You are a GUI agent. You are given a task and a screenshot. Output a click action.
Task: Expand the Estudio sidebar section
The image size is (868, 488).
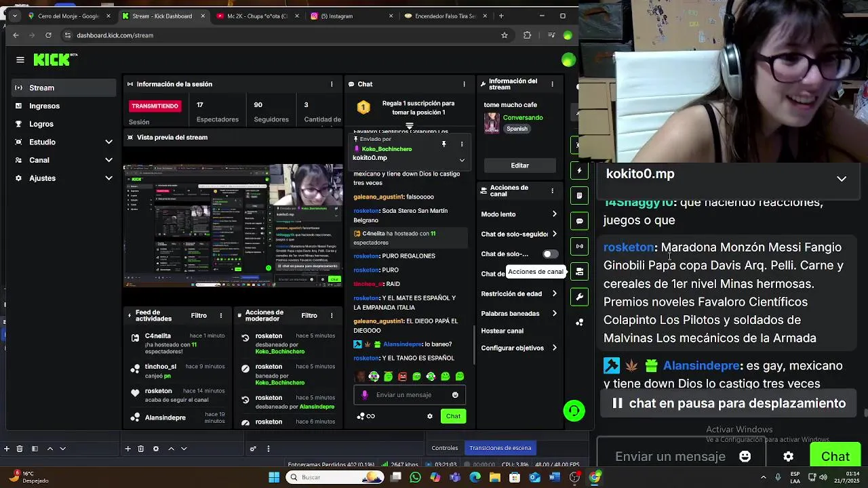point(108,142)
